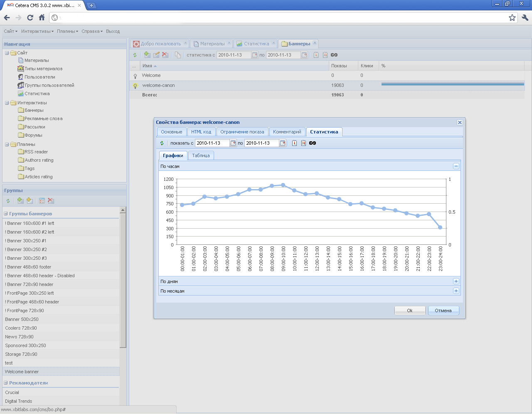This screenshot has width=532, height=414.
Task: Click the banner groups list scrollbar
Action: [123, 278]
